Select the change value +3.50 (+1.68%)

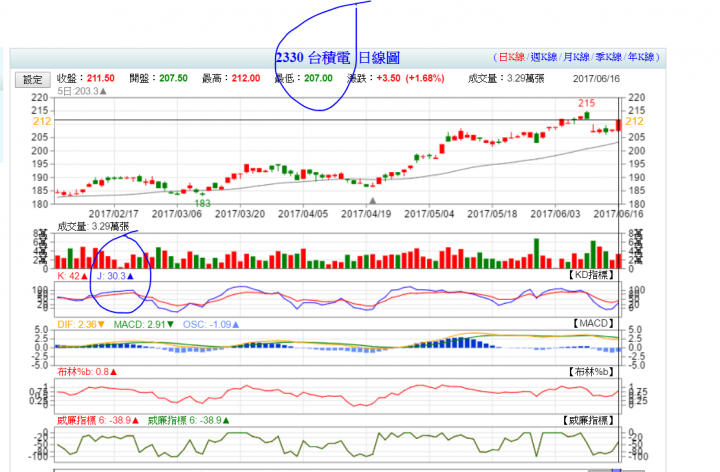coord(410,78)
